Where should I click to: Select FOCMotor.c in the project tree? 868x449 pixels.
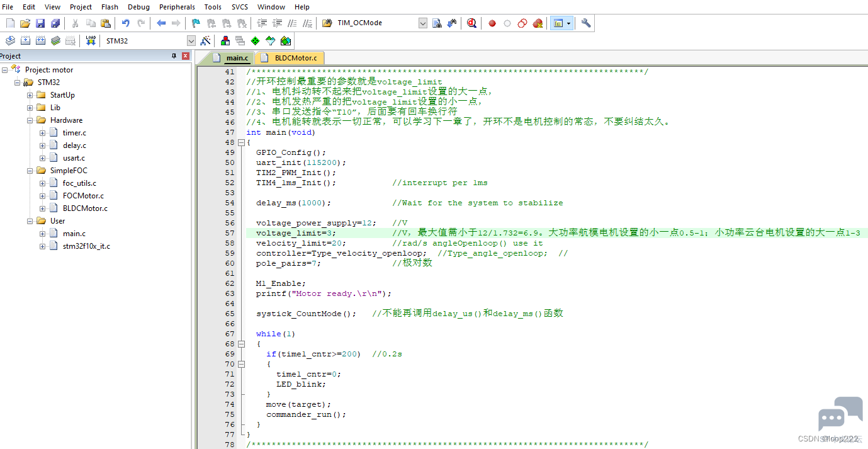(x=83, y=196)
